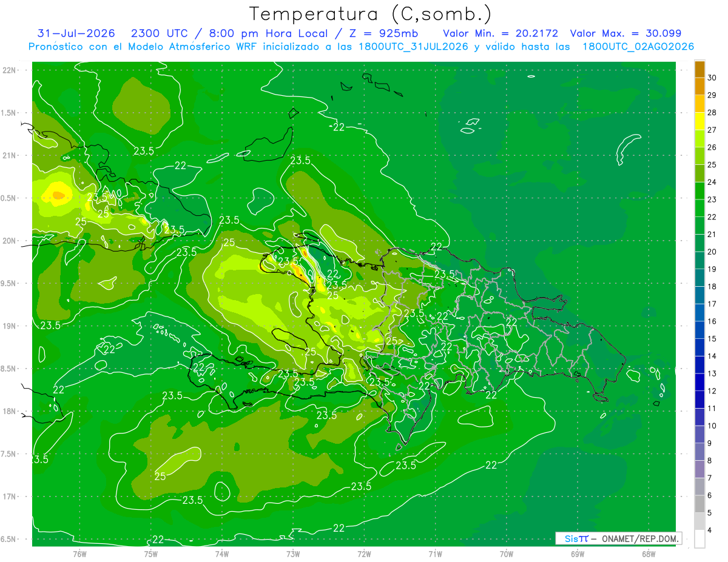Click the longitude axis label 76W
Viewport: 728px width, 562px height.
[x=79, y=554]
